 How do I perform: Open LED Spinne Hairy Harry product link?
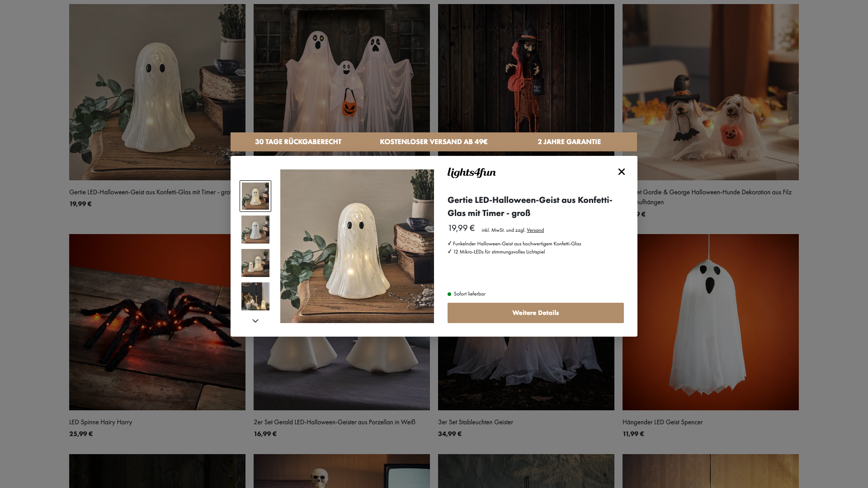(100, 422)
